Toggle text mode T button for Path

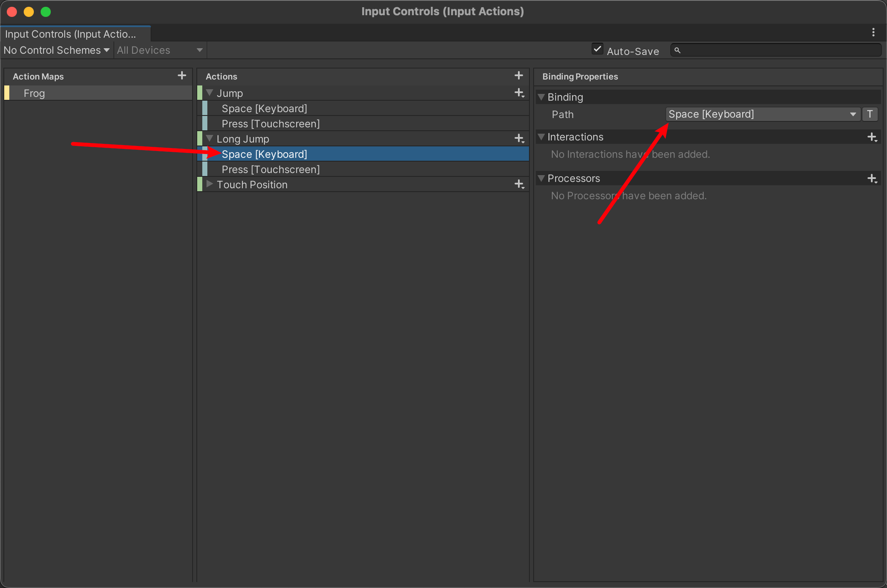pyautogui.click(x=870, y=114)
